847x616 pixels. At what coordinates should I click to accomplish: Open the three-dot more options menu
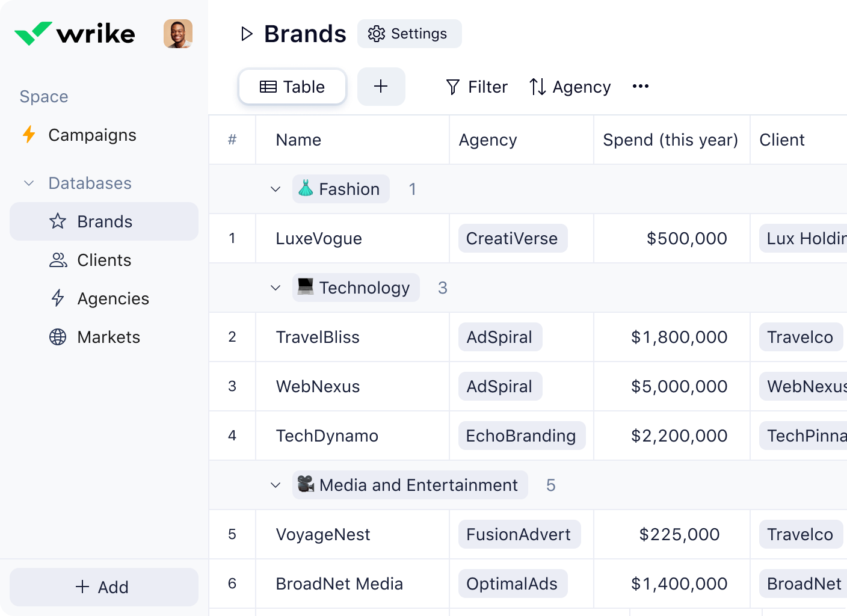point(640,87)
